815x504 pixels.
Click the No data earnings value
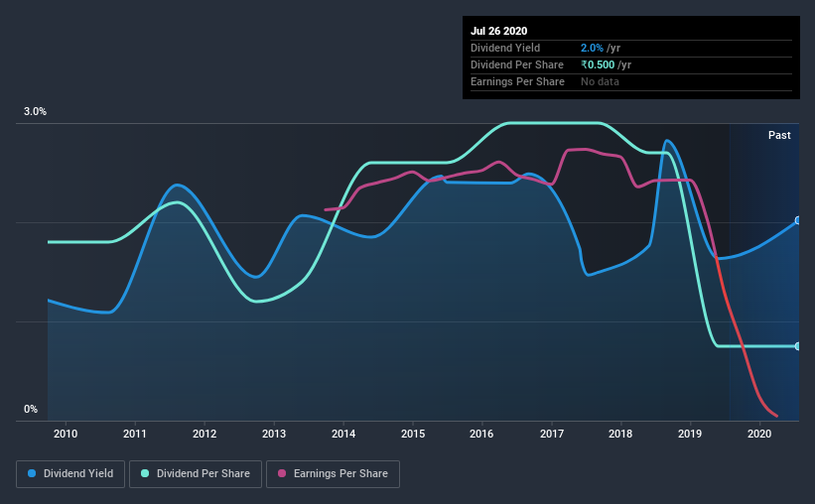[600, 81]
